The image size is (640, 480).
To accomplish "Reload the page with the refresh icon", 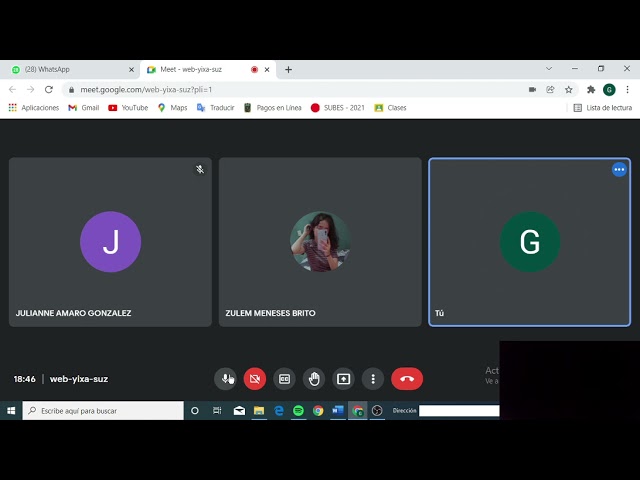I will [x=49, y=89].
